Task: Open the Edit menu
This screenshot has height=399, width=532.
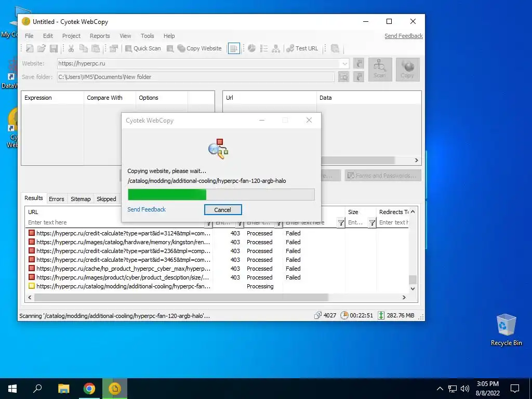Action: (48, 36)
